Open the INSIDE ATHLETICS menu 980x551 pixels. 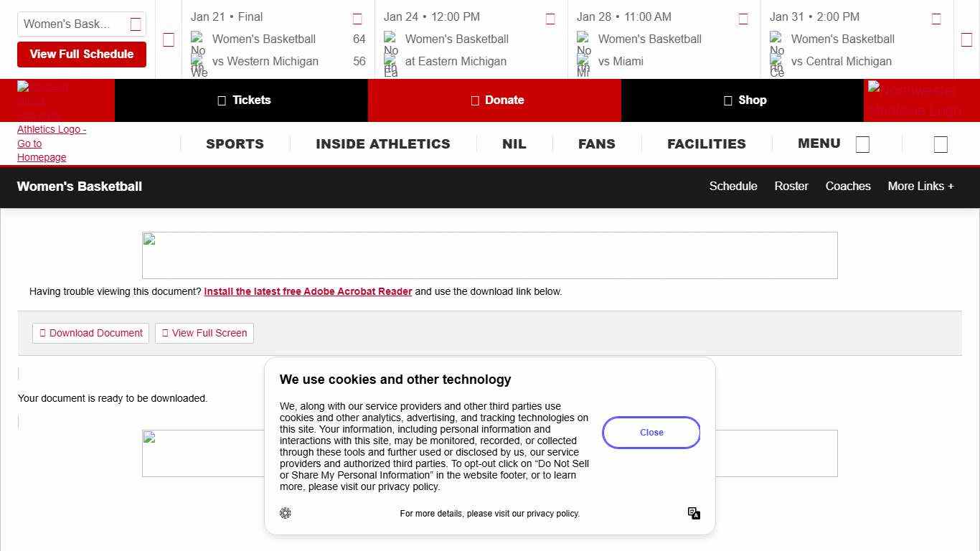(383, 144)
